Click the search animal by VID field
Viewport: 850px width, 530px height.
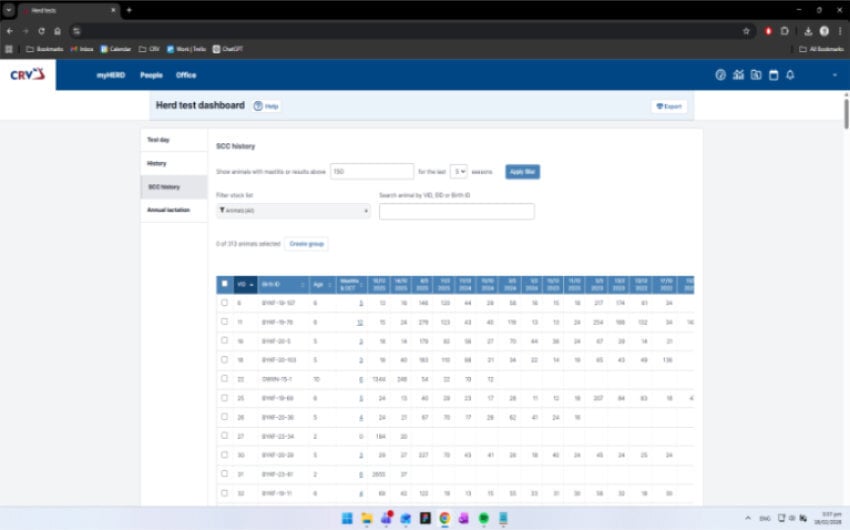[x=456, y=211]
